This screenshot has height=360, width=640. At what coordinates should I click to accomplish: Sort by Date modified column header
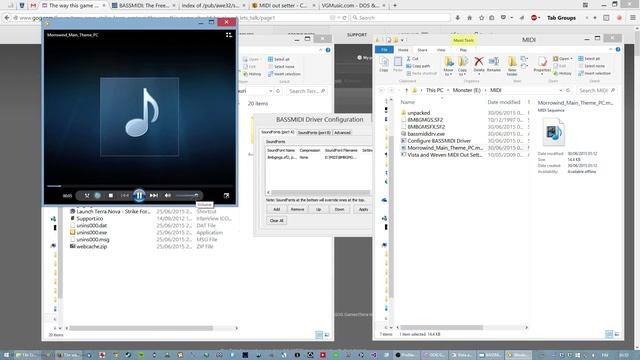pyautogui.click(x=504, y=102)
